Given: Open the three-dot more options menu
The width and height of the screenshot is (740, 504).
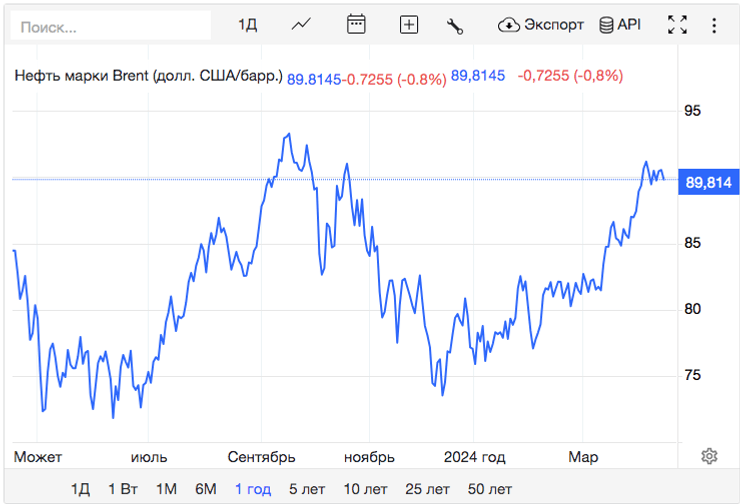Looking at the screenshot, I should pos(714,25).
